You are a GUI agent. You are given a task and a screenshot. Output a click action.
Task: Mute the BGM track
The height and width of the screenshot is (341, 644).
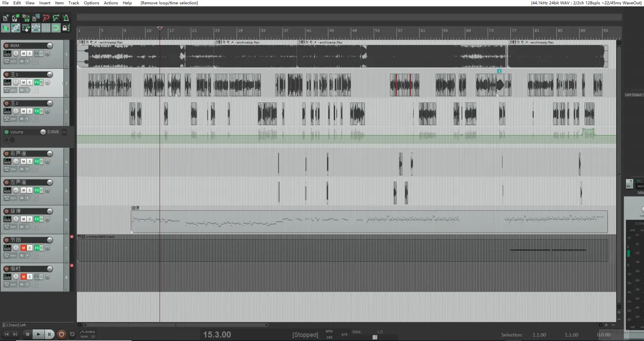point(23,53)
